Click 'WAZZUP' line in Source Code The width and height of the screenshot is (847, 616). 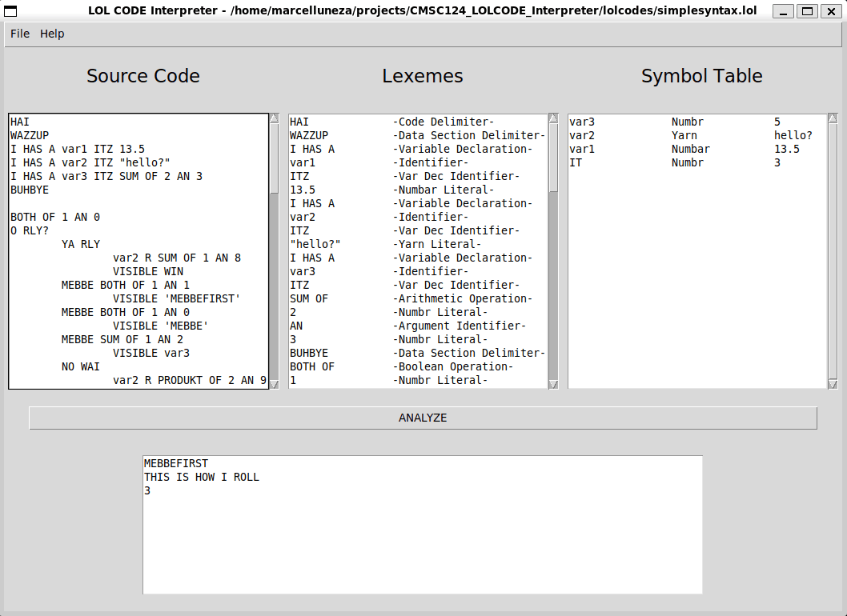click(x=30, y=135)
